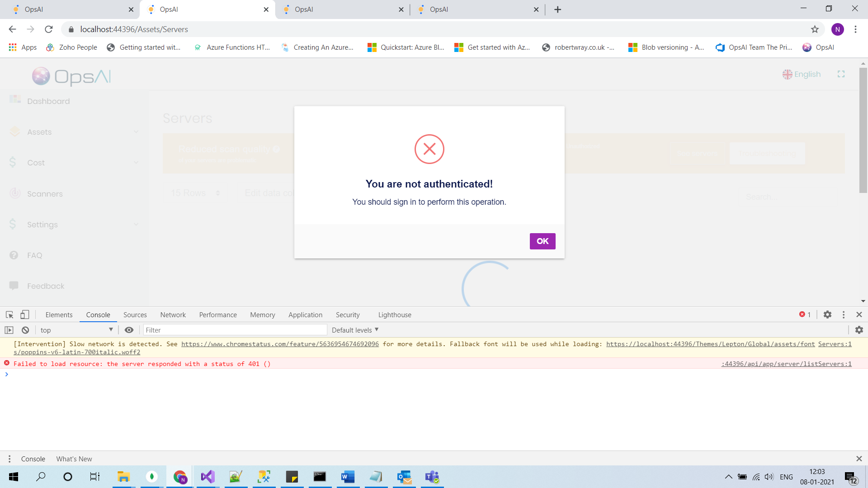Viewport: 868px width, 488px height.
Task: Bookmark this page with the star icon
Action: (x=815, y=29)
